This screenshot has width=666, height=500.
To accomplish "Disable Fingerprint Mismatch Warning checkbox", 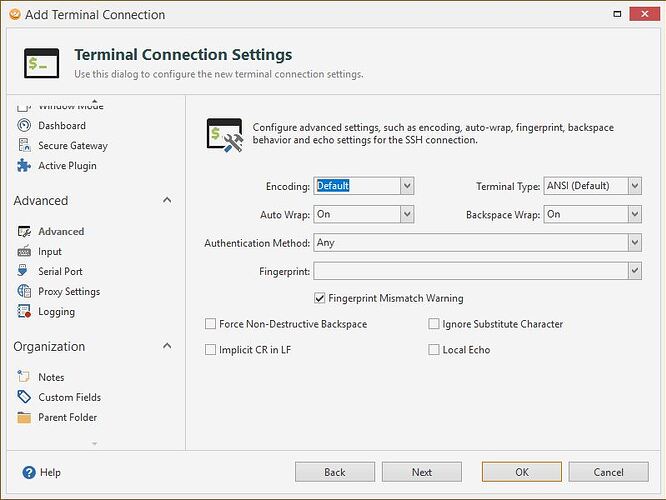I will (320, 298).
